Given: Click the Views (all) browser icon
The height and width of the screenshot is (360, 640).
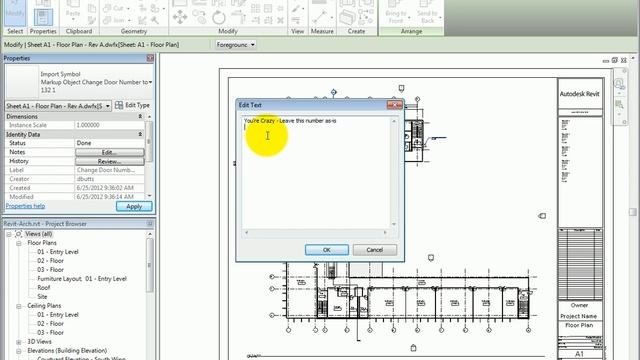Looking at the screenshot, I should [x=18, y=234].
